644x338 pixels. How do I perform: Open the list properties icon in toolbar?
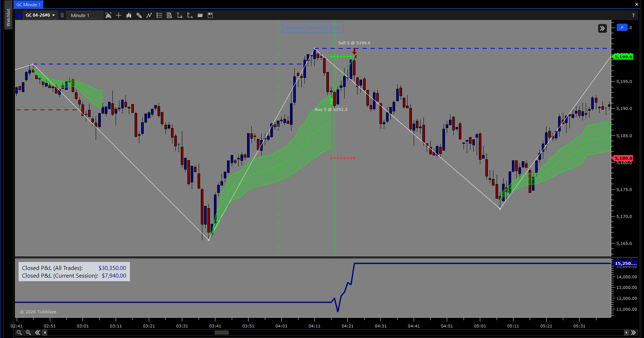159,15
